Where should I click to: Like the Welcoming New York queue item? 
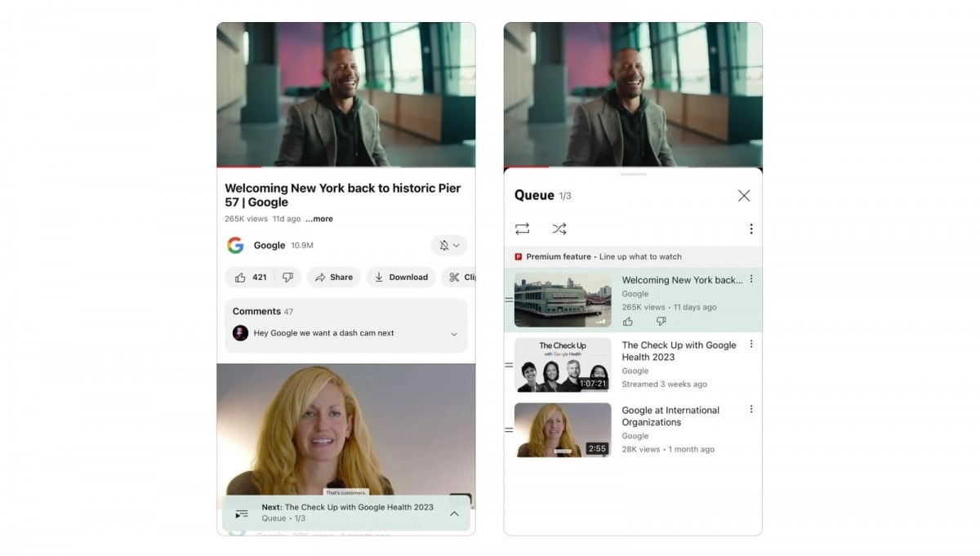click(627, 322)
